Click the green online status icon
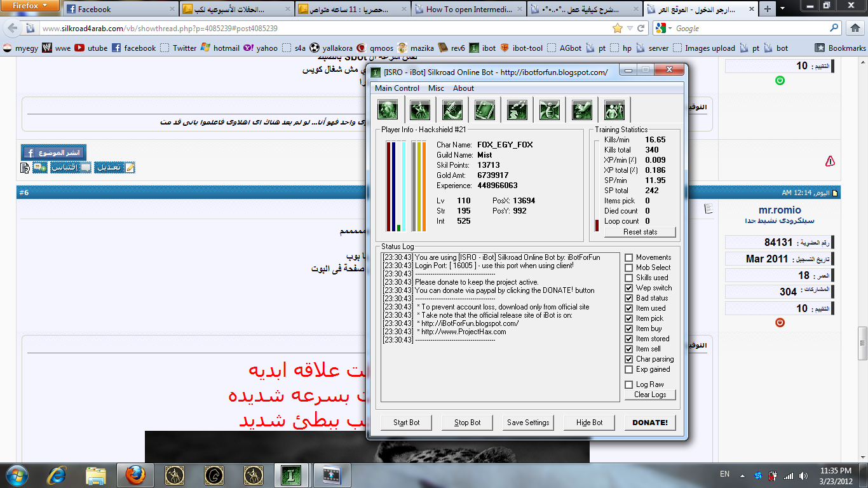Image resolution: width=868 pixels, height=488 pixels. tap(780, 81)
